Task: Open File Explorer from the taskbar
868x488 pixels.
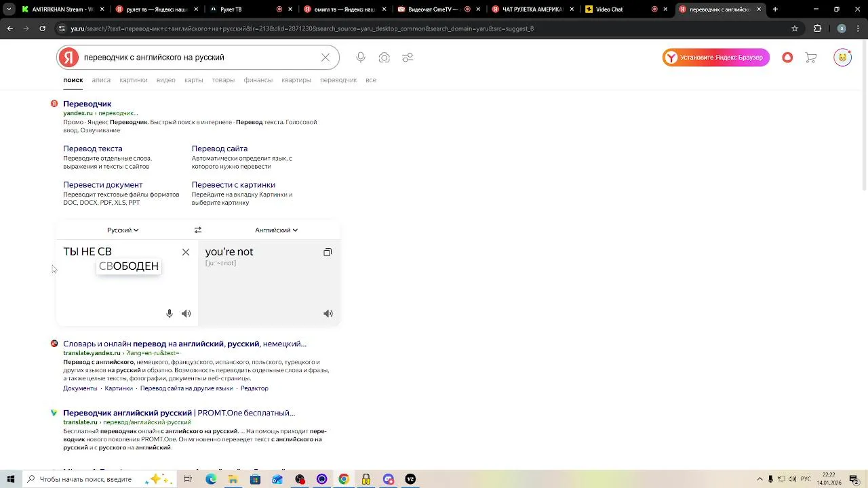Action: (x=233, y=479)
